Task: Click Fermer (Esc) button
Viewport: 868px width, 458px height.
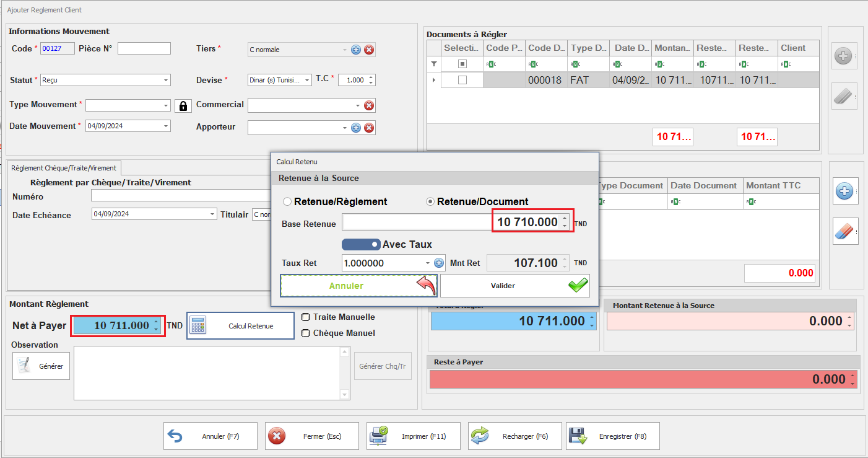Action: [x=312, y=436]
